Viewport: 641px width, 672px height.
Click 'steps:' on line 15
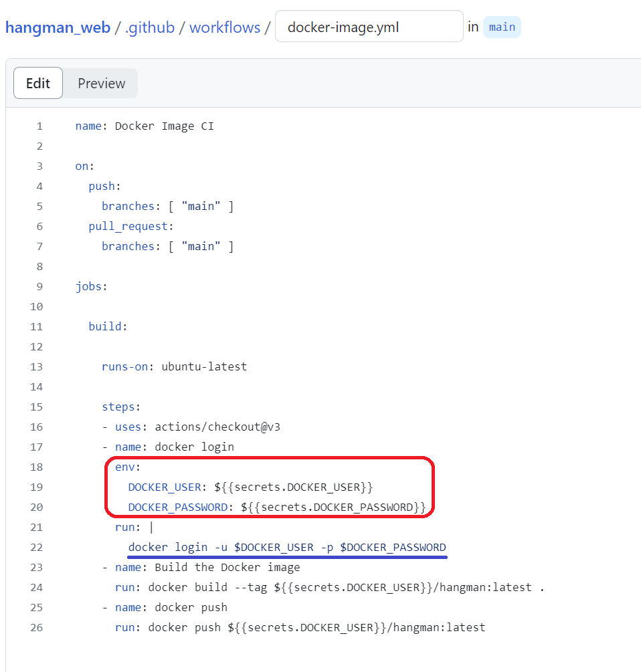coord(121,407)
